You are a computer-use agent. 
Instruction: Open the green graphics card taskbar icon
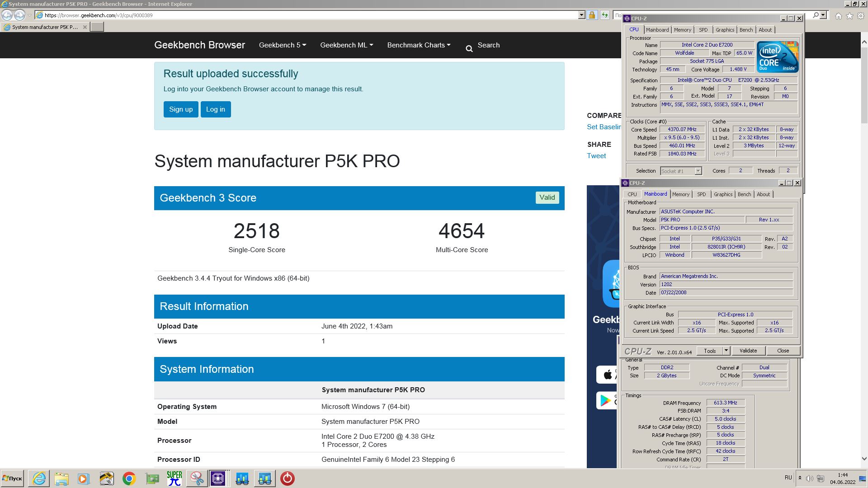(152, 479)
